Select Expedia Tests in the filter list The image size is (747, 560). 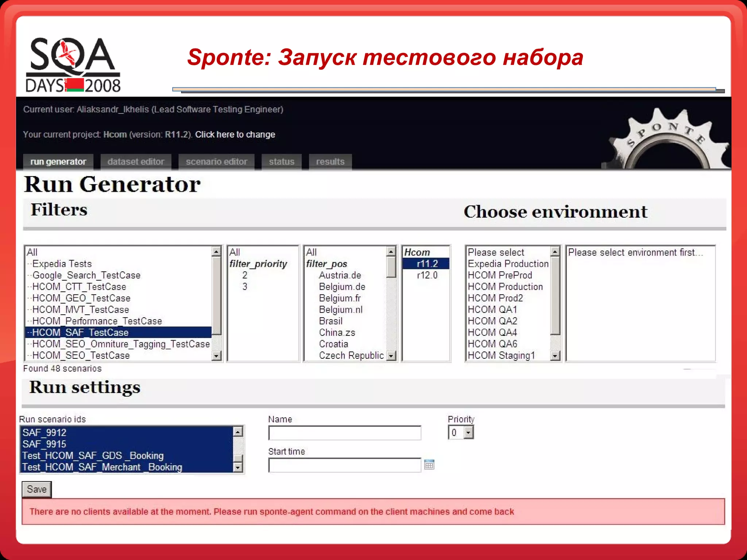pyautogui.click(x=62, y=264)
